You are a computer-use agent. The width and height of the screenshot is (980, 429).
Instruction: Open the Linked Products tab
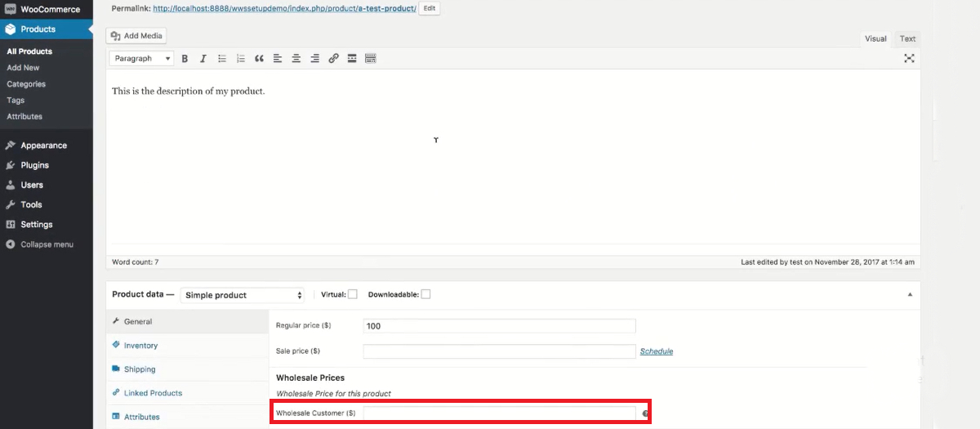point(187,393)
